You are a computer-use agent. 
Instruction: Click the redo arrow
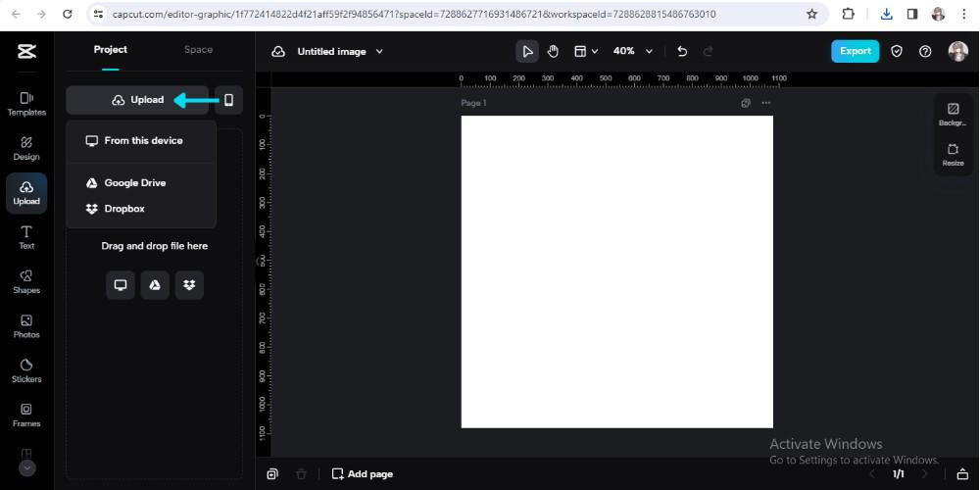pos(709,52)
